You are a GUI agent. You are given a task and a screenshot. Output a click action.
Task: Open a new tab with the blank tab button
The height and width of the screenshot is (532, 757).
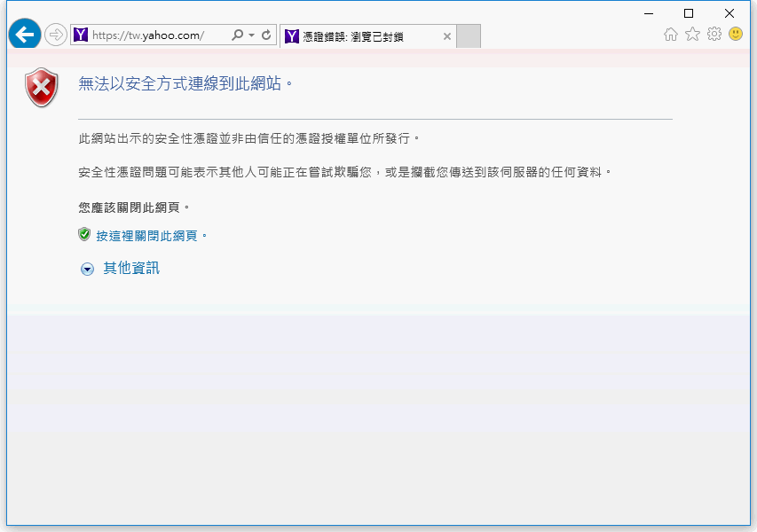coord(469,36)
